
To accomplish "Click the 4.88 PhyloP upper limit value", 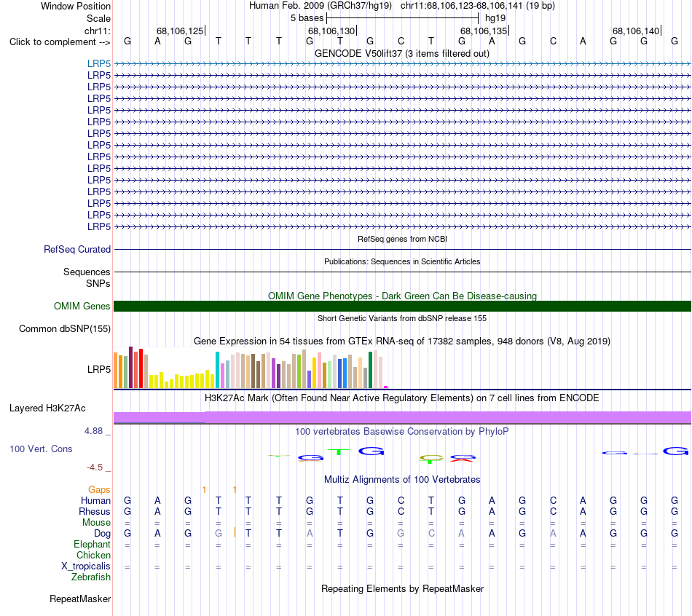I will click(x=93, y=430).
